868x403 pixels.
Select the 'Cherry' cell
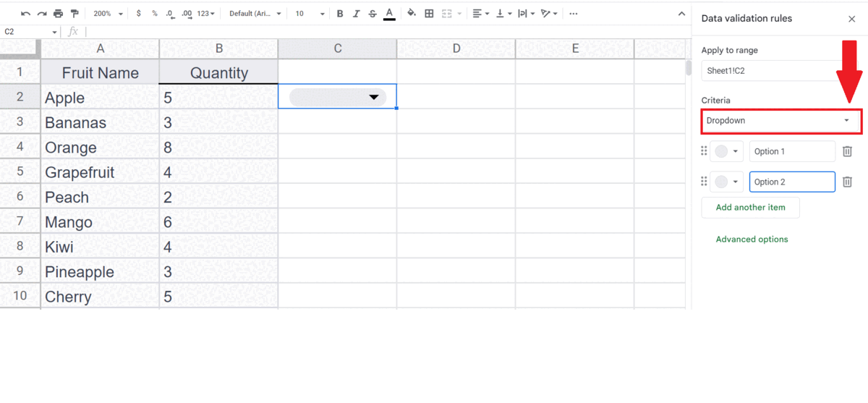click(100, 296)
